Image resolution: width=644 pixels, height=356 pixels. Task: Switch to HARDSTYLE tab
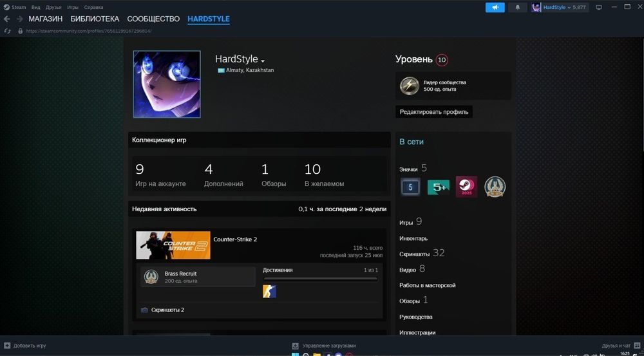click(209, 19)
